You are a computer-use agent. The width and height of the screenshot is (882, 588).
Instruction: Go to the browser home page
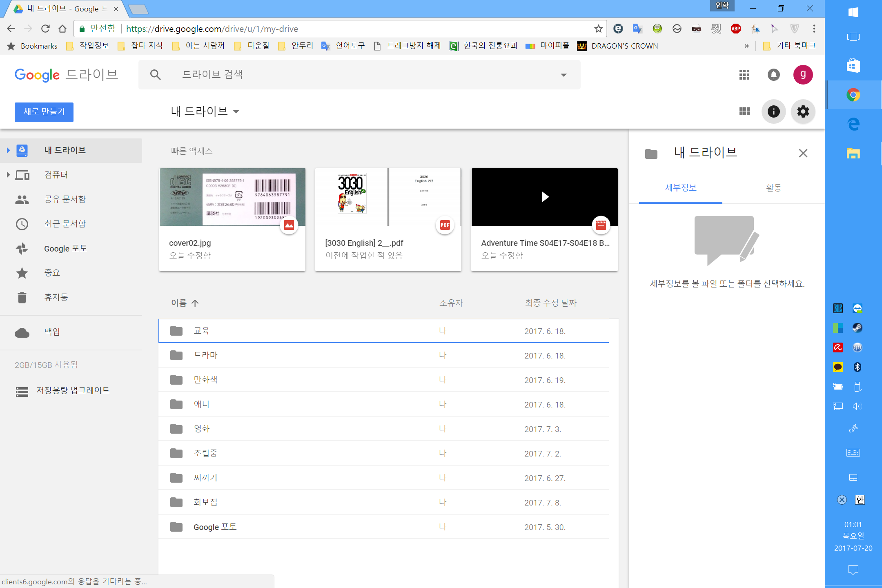(x=62, y=29)
